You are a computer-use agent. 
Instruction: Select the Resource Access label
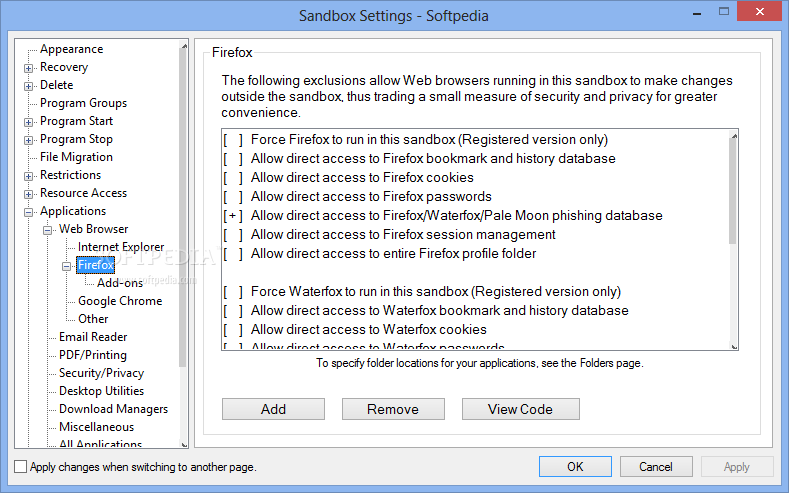(x=84, y=193)
